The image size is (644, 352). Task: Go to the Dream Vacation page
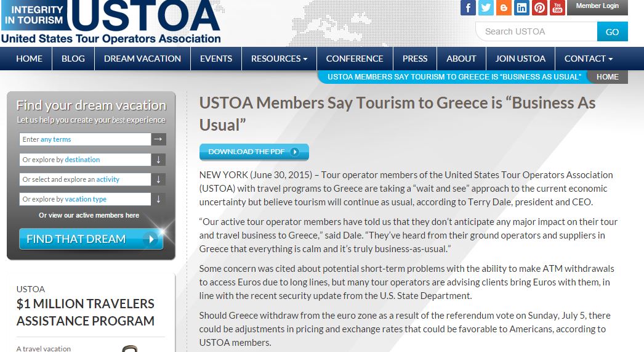tap(142, 59)
